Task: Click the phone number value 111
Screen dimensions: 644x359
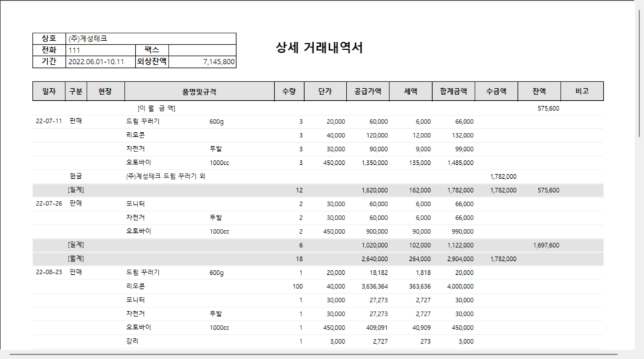Action: coord(74,50)
